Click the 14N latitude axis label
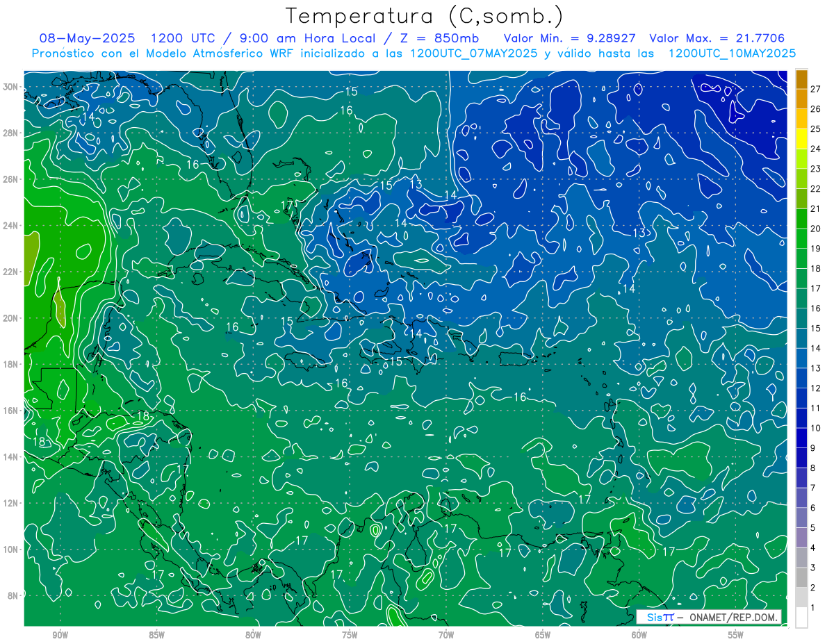The width and height of the screenshot is (834, 644). tap(11, 456)
